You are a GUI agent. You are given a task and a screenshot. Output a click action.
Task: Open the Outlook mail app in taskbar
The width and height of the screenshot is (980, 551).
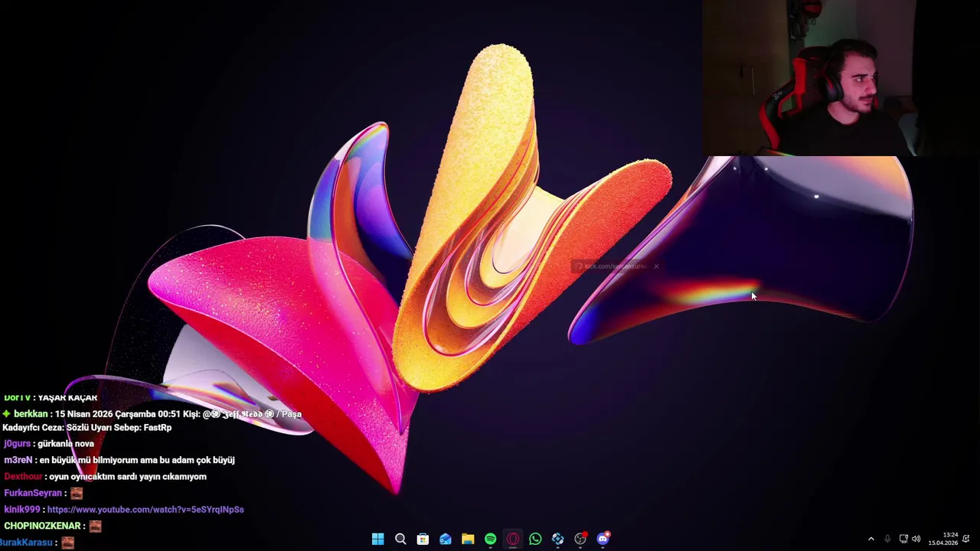[x=445, y=539]
